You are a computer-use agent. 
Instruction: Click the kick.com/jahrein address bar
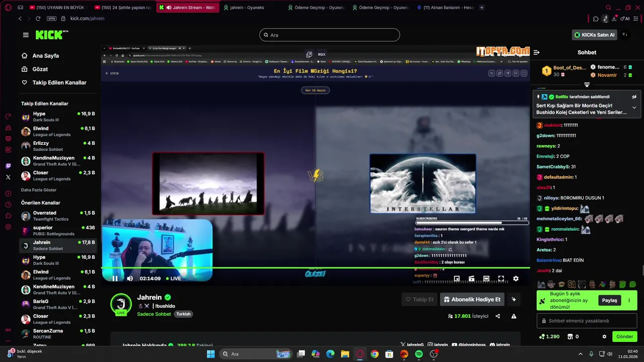(88, 18)
